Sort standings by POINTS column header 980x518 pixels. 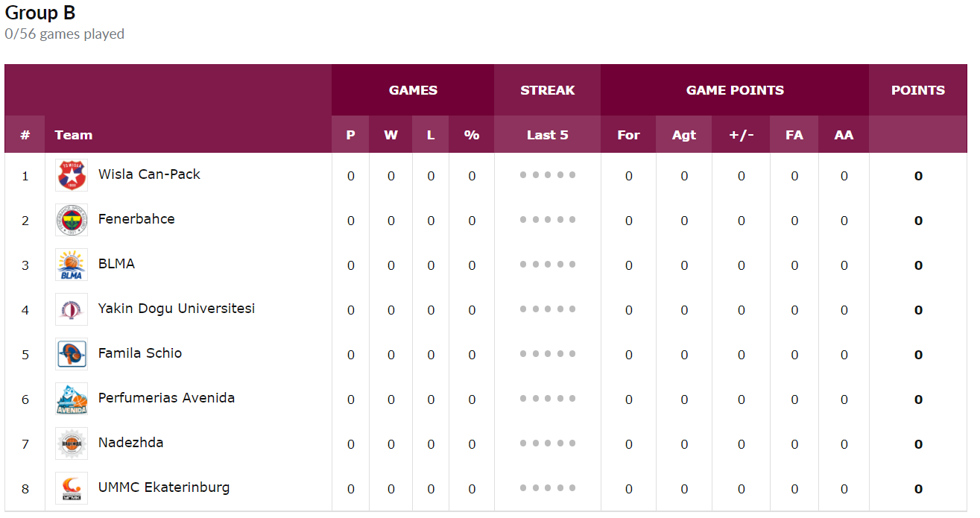pyautogui.click(x=918, y=90)
